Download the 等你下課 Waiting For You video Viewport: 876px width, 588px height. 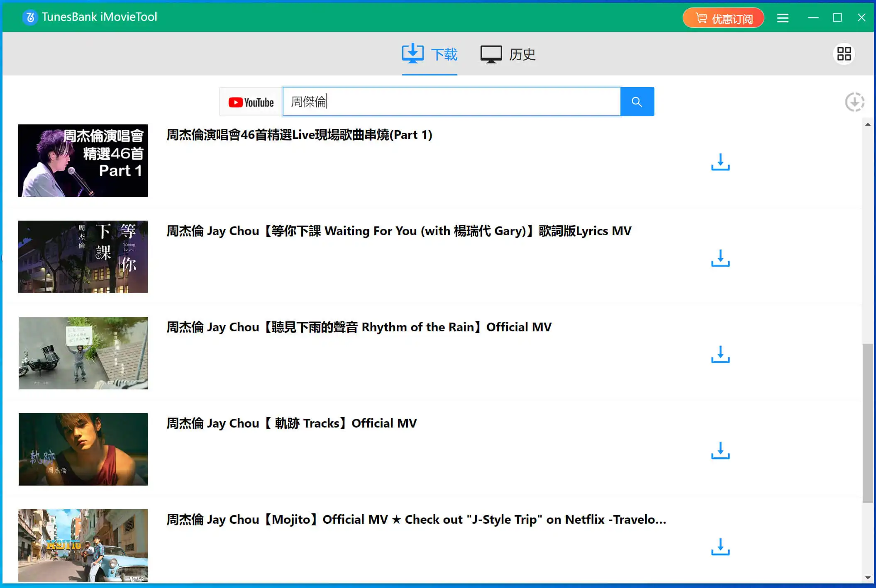tap(720, 258)
